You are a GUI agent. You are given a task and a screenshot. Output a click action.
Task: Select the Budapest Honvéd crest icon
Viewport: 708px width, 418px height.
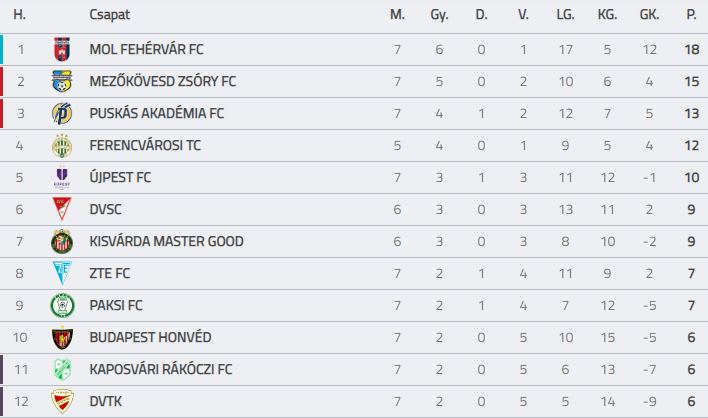coord(62,338)
